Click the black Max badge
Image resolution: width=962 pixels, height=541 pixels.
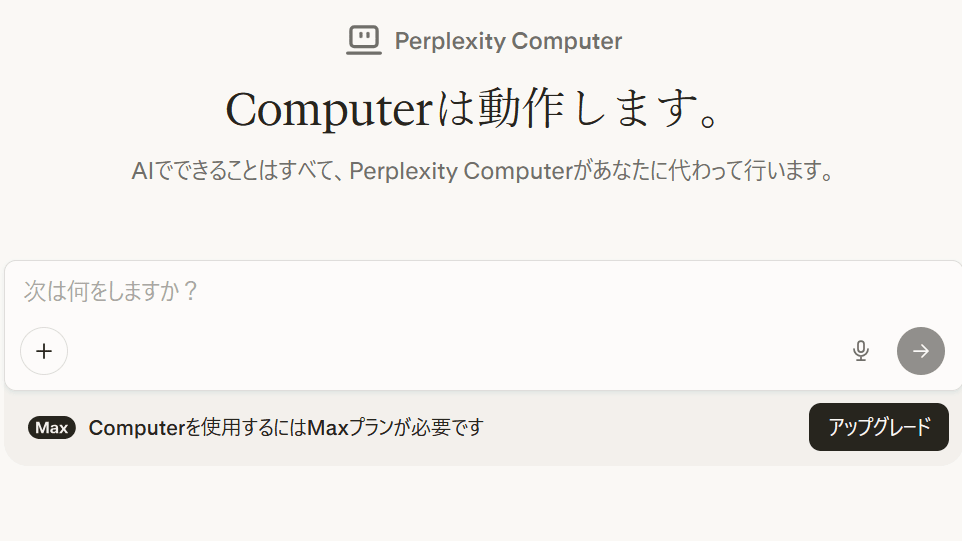tap(52, 428)
